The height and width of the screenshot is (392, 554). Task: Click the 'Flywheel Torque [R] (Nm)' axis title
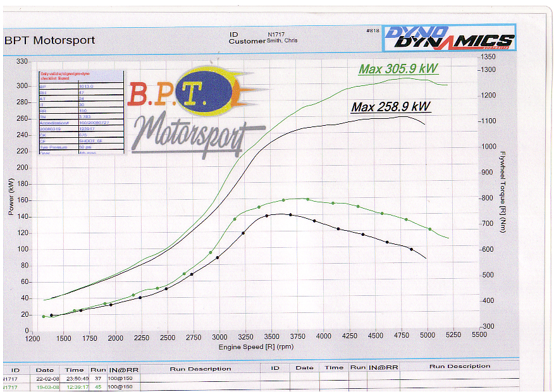(x=502, y=192)
